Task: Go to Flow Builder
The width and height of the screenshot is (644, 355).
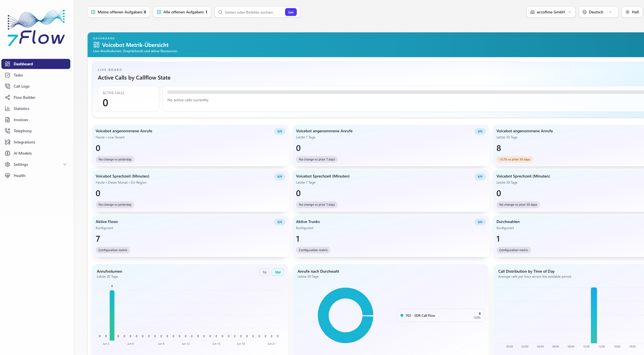Action: pyautogui.click(x=36, y=97)
